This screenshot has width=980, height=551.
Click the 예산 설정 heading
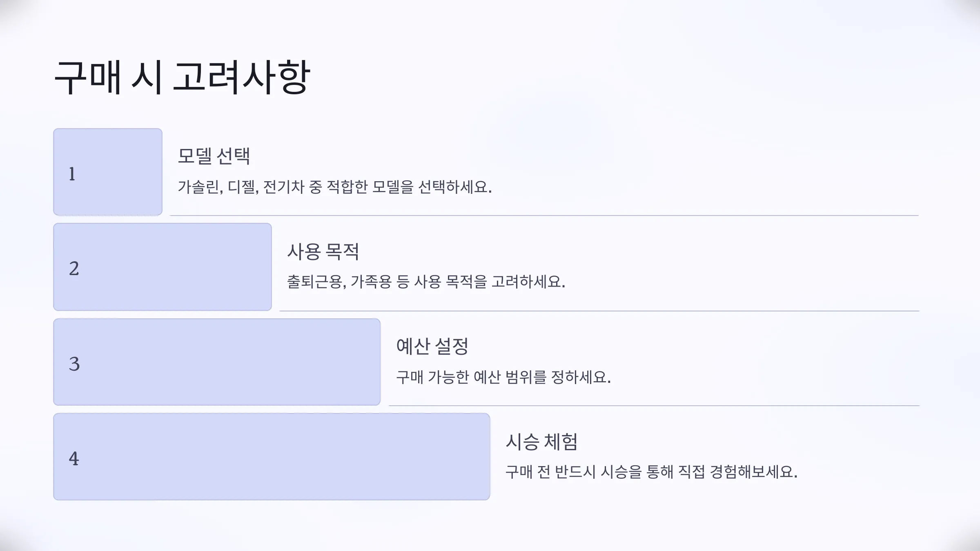(432, 347)
